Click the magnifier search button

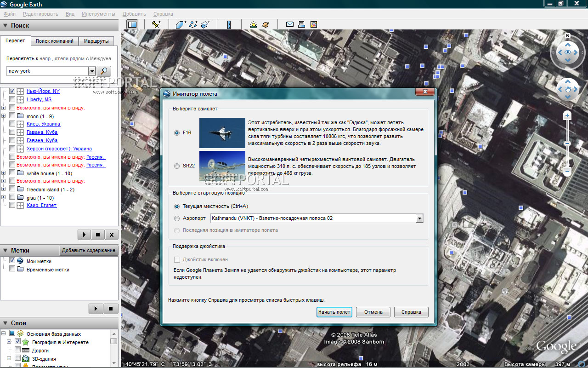104,71
